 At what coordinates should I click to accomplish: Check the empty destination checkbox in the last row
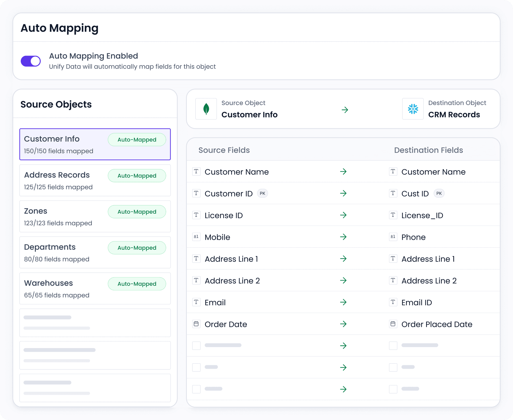(393, 389)
